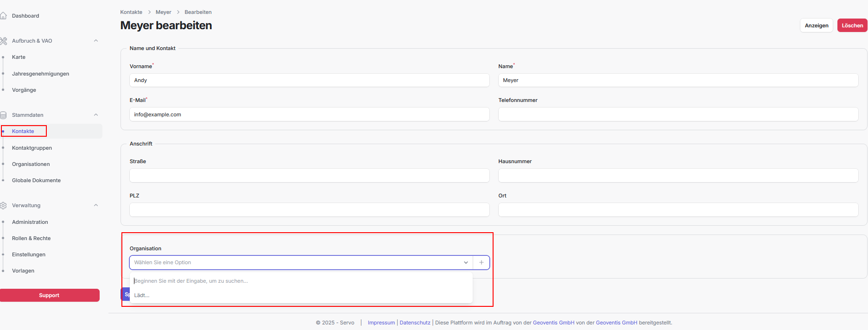
Task: Click the Kontakte breadcrumb link
Action: click(131, 12)
